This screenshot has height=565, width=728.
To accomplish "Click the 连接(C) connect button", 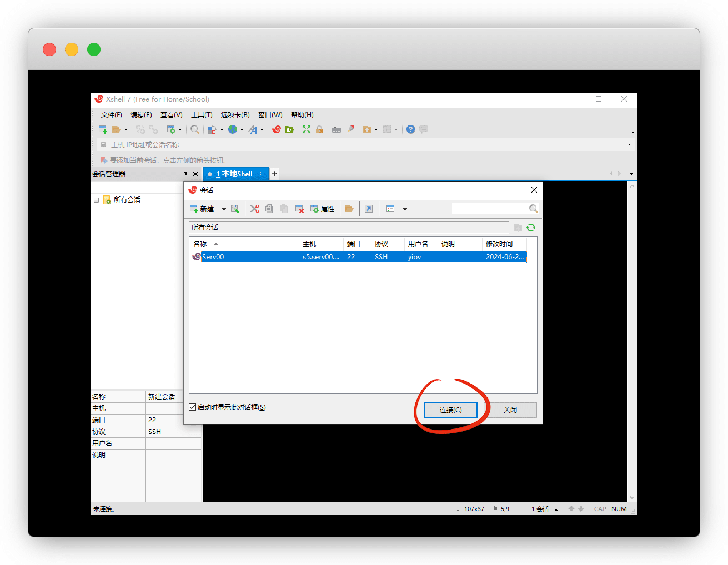I will pos(450,410).
